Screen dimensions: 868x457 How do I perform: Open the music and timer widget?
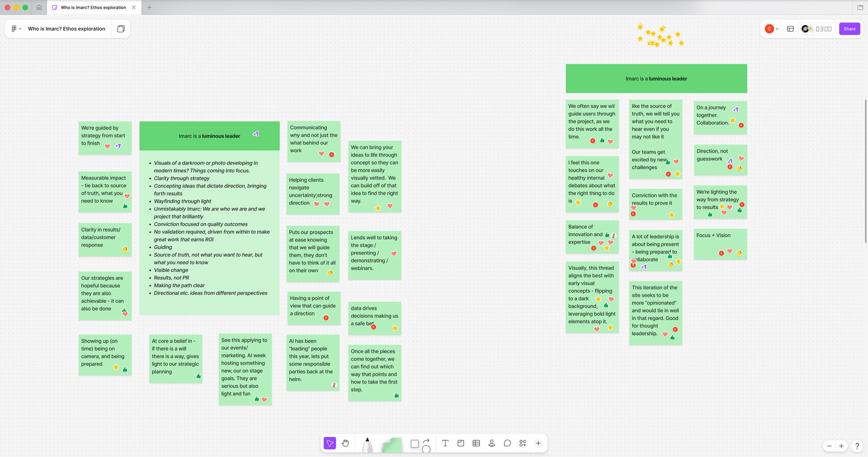(807, 29)
